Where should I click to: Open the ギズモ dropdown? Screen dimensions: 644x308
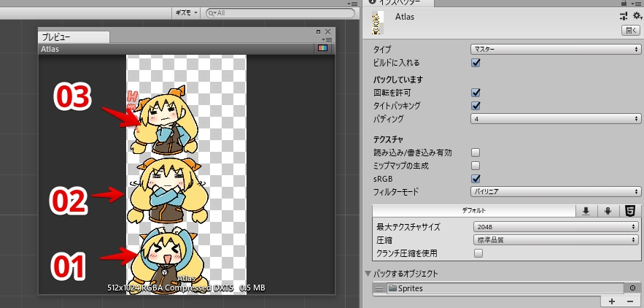(x=186, y=12)
